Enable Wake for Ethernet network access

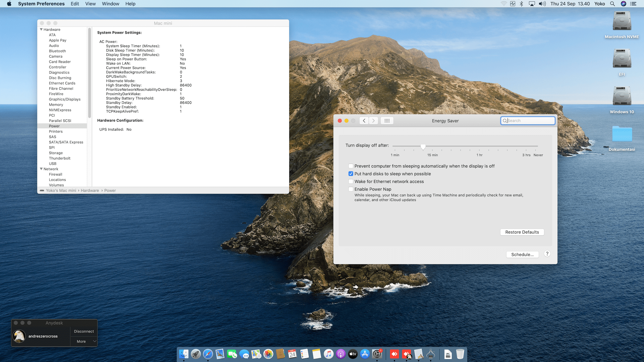[x=351, y=182]
